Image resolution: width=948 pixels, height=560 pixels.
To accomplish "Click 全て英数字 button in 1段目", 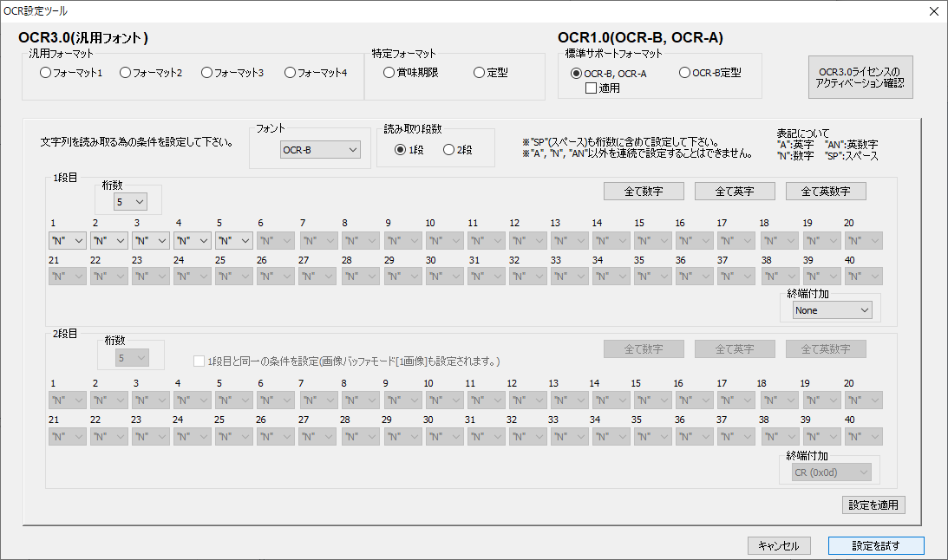I will (x=826, y=191).
